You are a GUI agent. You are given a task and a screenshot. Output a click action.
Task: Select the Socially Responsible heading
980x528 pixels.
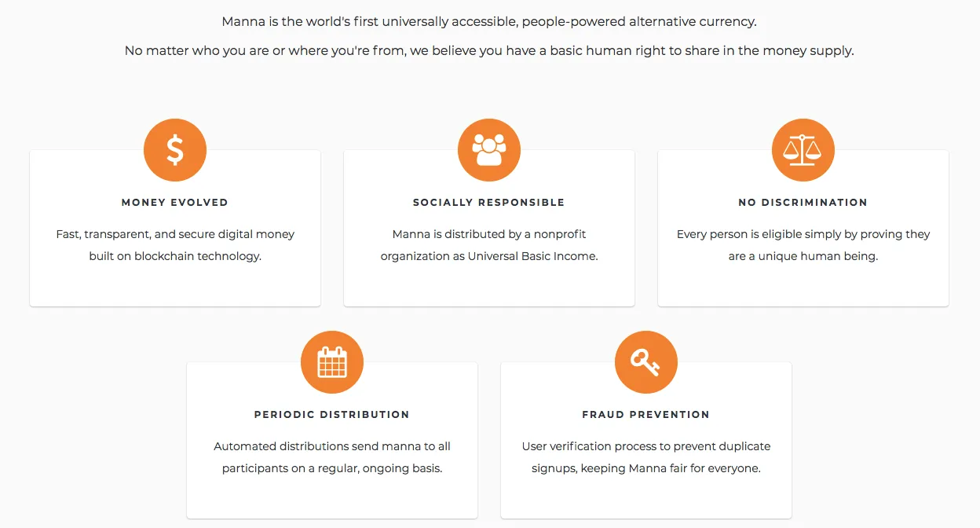click(489, 203)
